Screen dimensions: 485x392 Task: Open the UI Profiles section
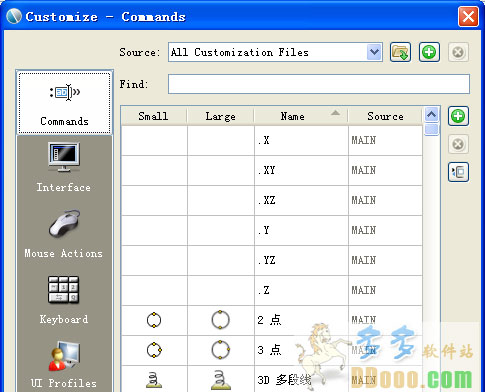point(64,365)
